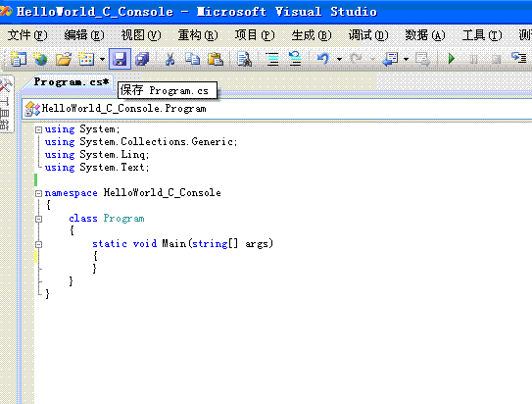Click the Undo arrow icon

323,59
